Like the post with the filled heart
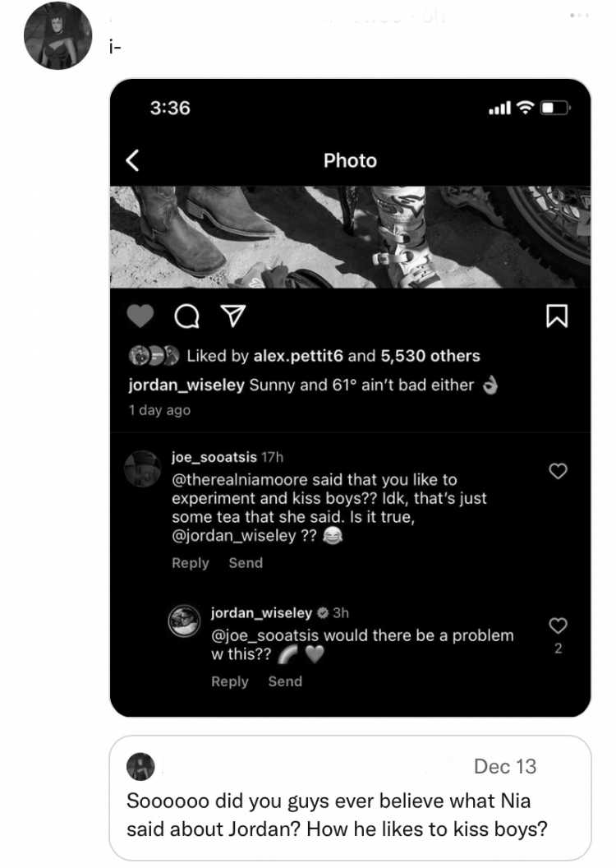Image resolution: width=616 pixels, height=868 pixels. pyautogui.click(x=140, y=316)
